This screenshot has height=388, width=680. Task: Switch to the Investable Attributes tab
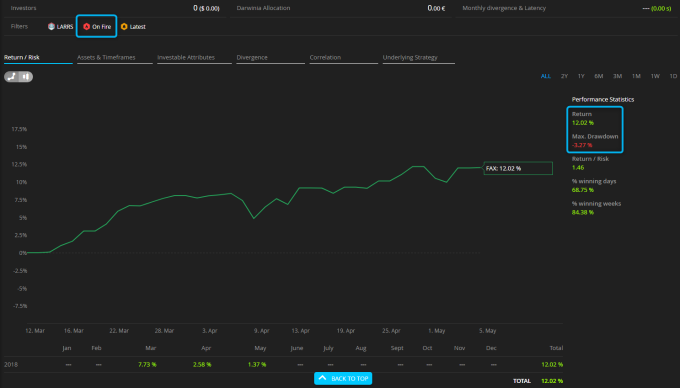(186, 57)
